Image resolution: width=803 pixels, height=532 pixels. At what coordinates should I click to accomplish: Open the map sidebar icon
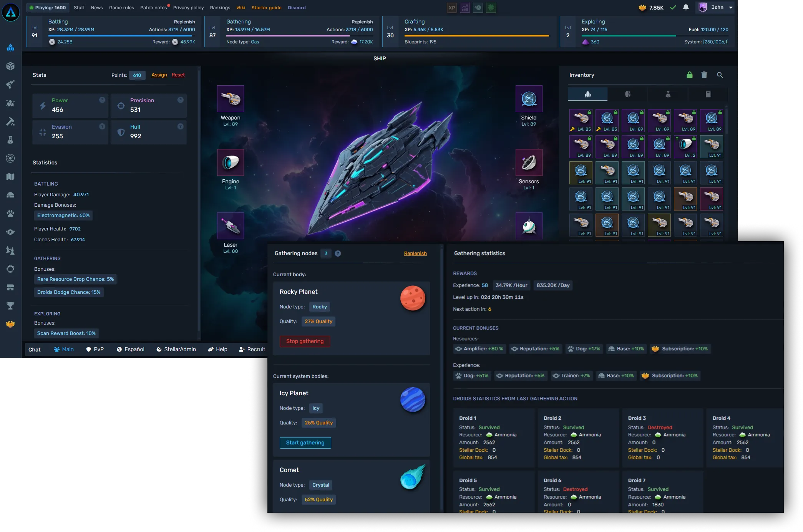pos(10,177)
